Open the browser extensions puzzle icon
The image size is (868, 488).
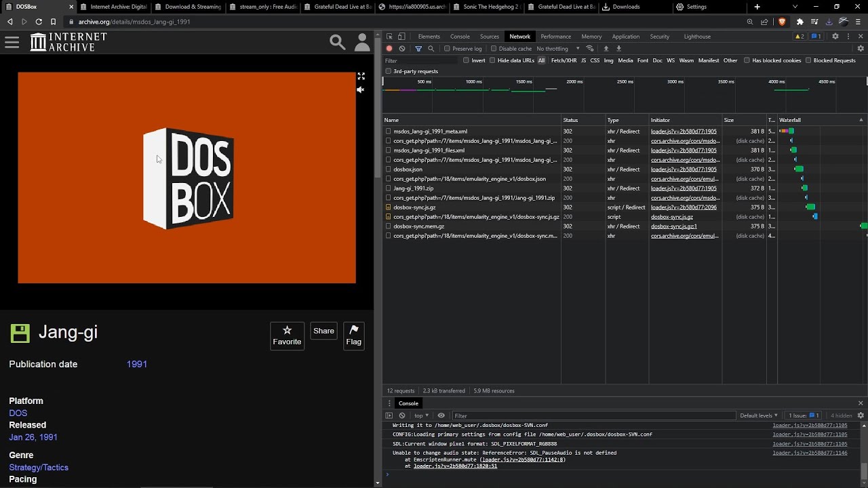tap(800, 22)
